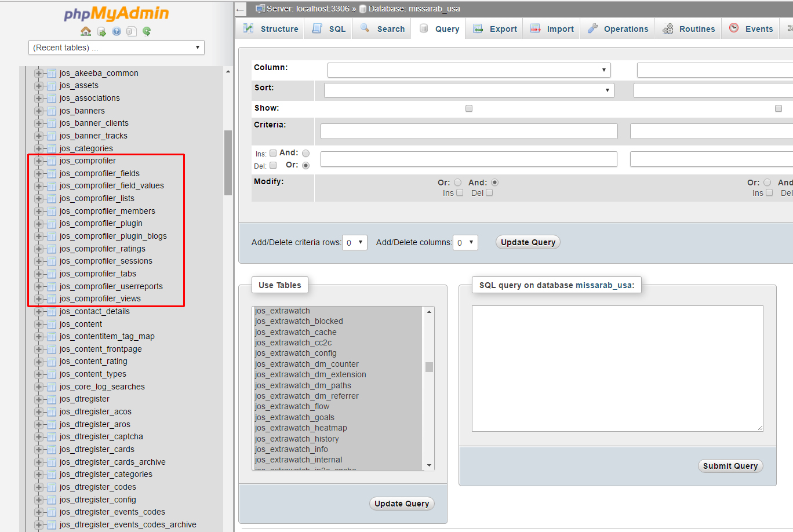Open the Export tab
793x532 pixels.
point(495,29)
